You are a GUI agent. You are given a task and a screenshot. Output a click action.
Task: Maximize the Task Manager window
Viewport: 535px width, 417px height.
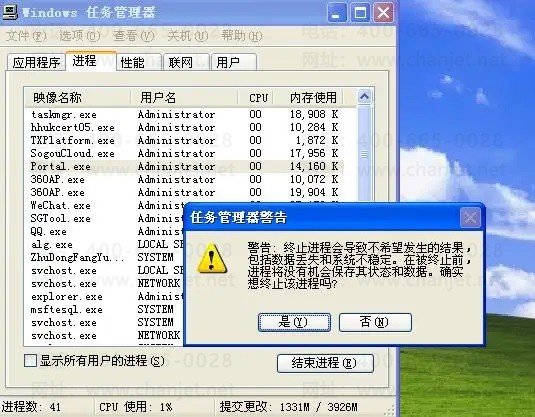coord(360,13)
